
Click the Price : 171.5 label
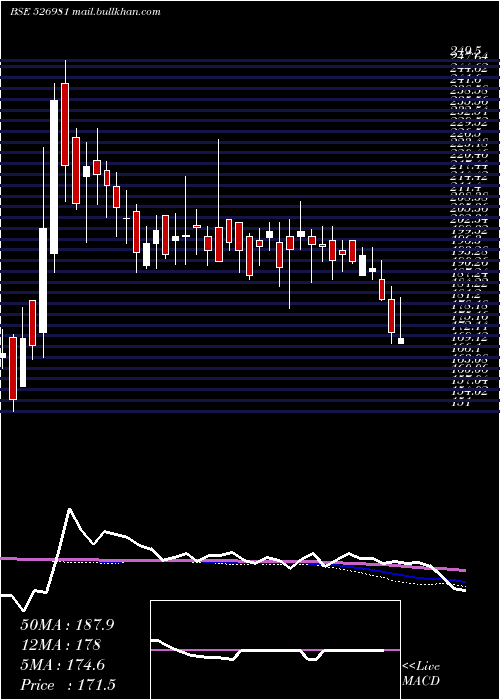[69, 685]
